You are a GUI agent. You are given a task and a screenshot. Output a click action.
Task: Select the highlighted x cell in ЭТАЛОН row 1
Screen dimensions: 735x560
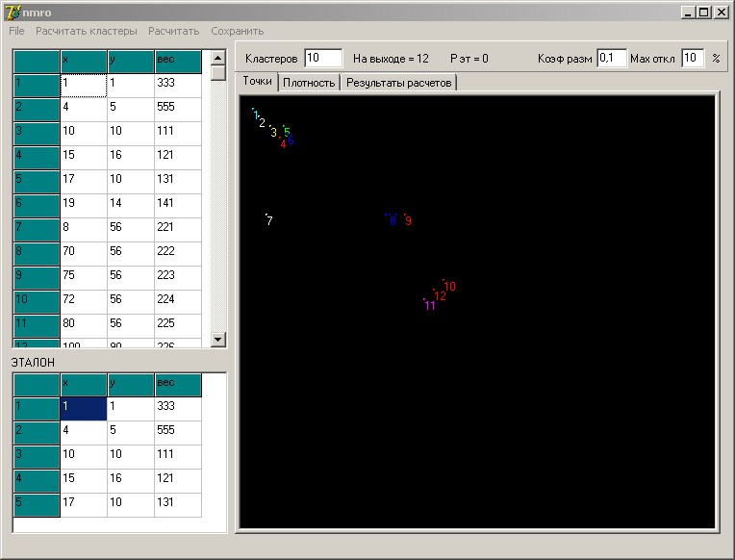tap(84, 409)
